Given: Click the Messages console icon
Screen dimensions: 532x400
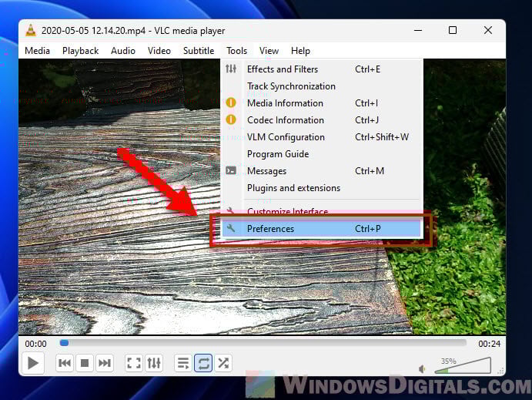Looking at the screenshot, I should 231,170.
